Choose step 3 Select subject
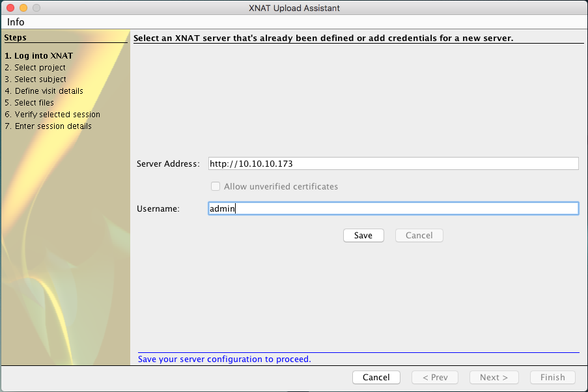 (x=35, y=79)
